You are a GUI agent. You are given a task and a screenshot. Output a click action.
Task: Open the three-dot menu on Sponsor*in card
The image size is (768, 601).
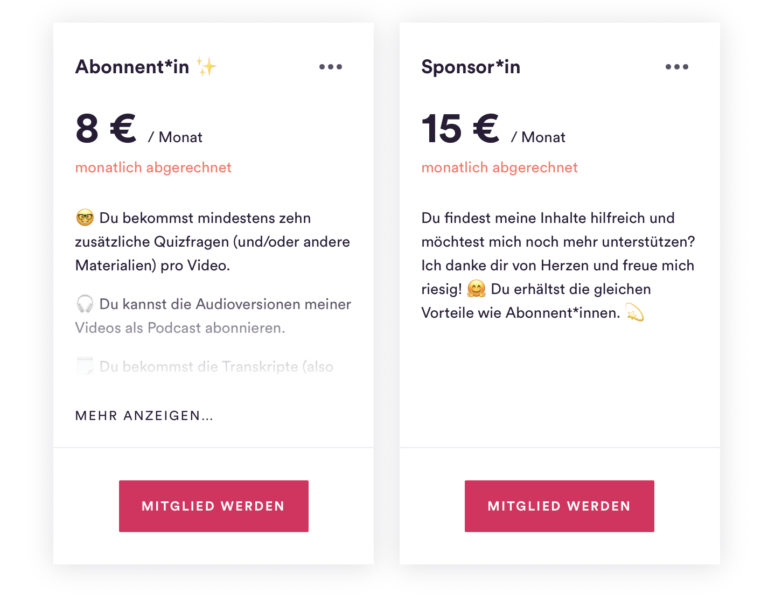[677, 67]
